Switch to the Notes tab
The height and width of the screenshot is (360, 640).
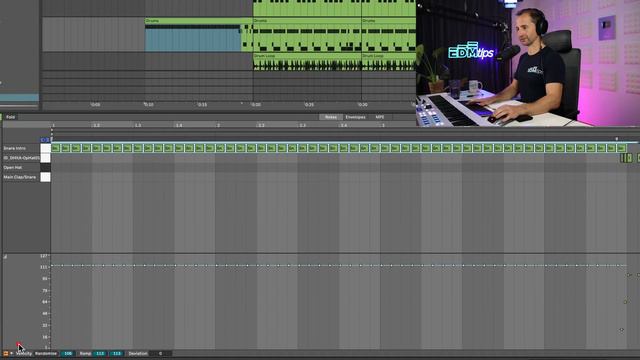[331, 117]
